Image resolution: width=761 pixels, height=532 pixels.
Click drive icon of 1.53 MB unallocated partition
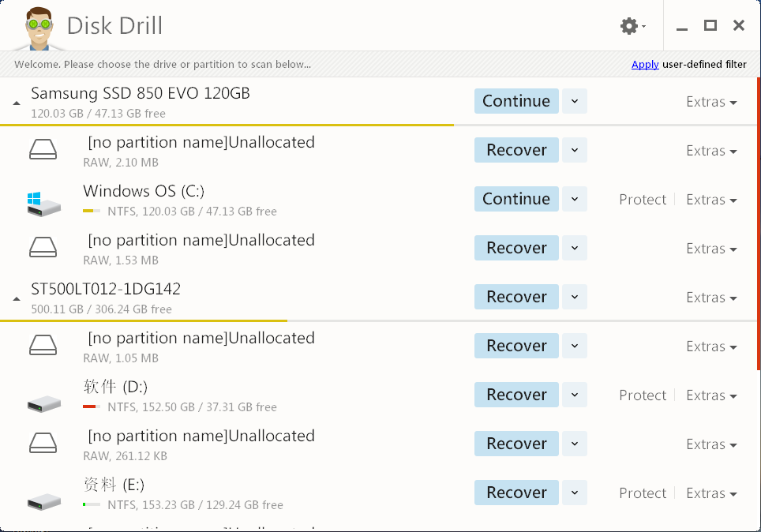(x=43, y=247)
